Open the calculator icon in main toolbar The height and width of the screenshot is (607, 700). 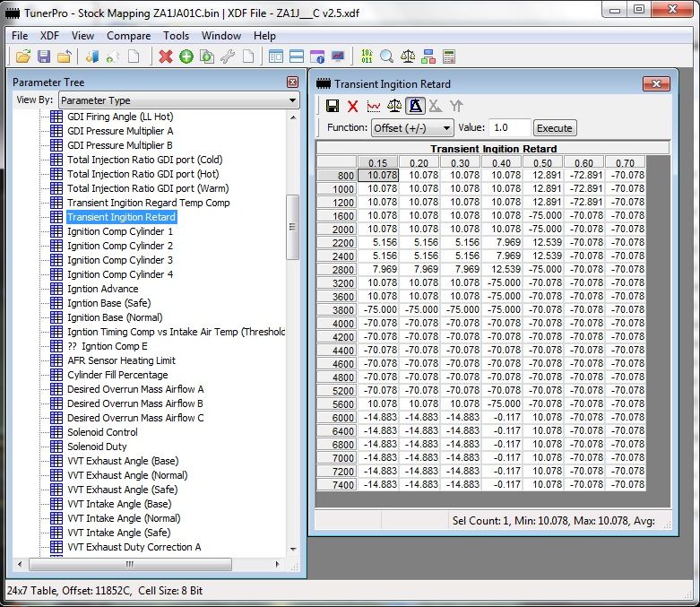[448, 56]
